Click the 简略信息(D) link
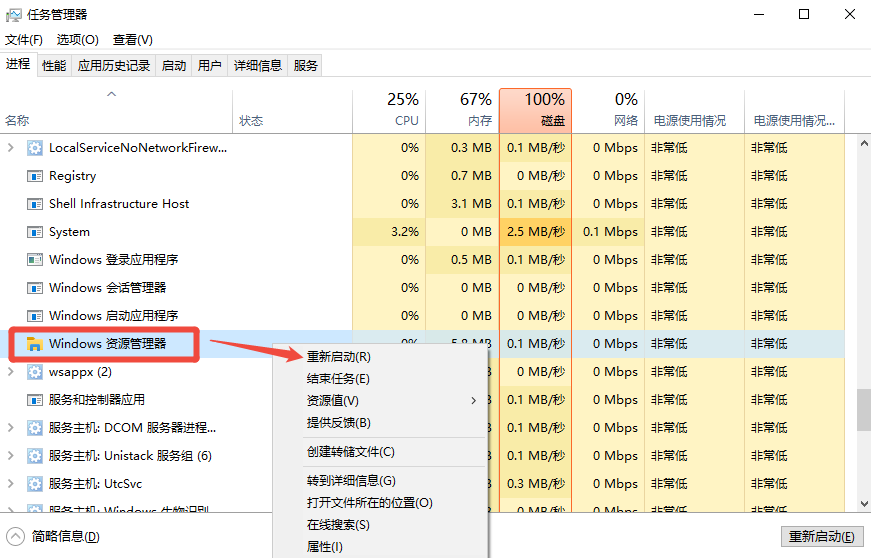This screenshot has height=558, width=871. 66,536
